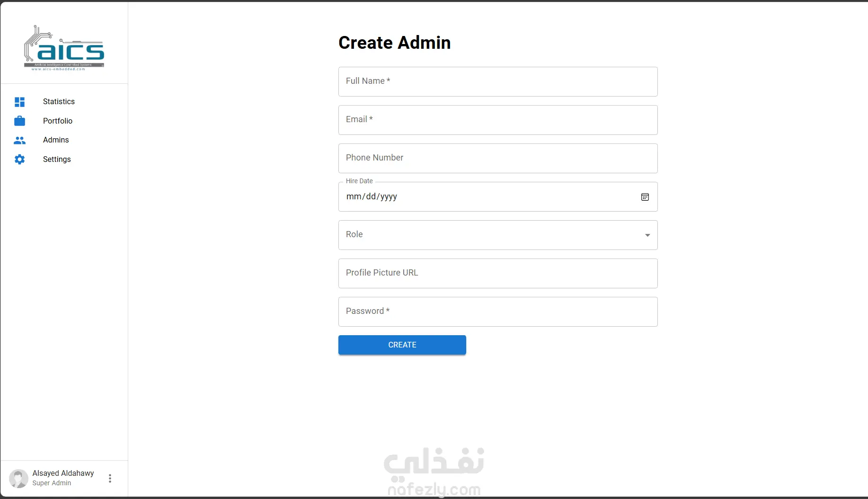Open the calendar picker in Hire Date
The height and width of the screenshot is (499, 868).
(645, 197)
